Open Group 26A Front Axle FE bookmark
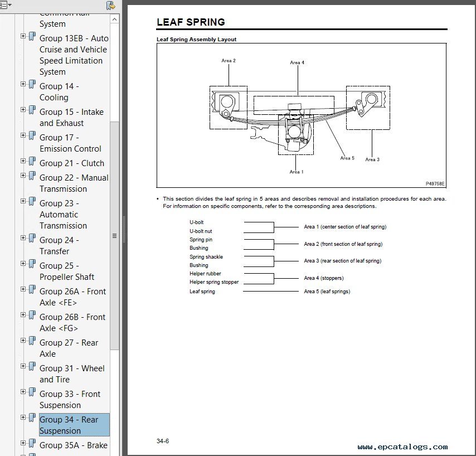 tap(73, 297)
